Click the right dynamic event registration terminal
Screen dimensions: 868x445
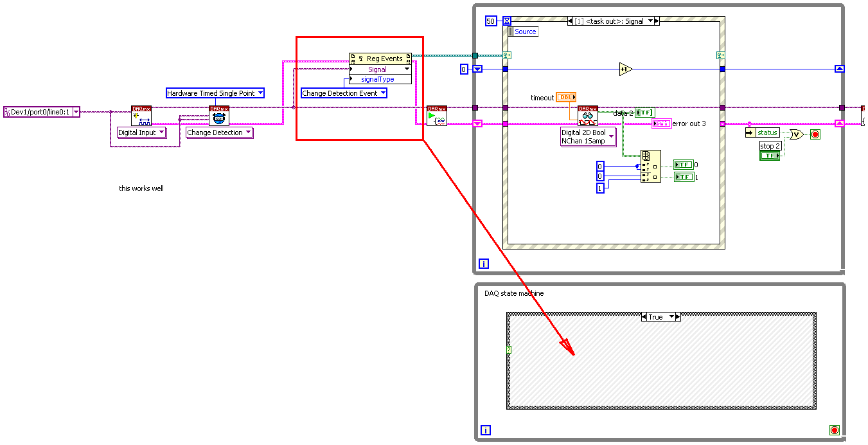tap(720, 55)
